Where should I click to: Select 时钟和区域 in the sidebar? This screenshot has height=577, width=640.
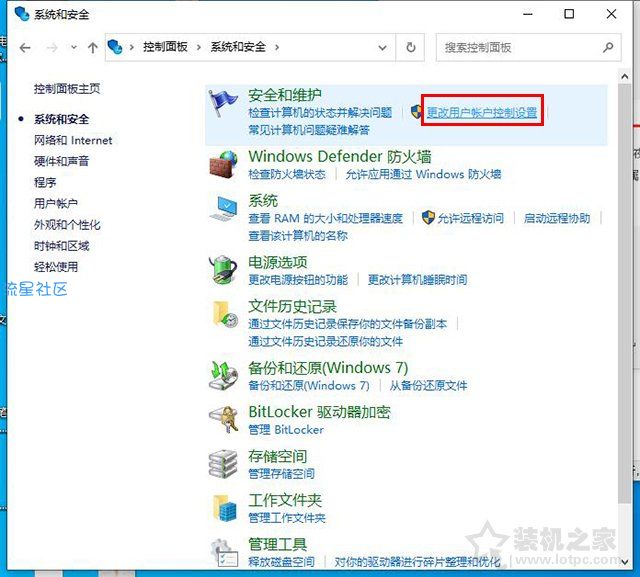tap(62, 246)
